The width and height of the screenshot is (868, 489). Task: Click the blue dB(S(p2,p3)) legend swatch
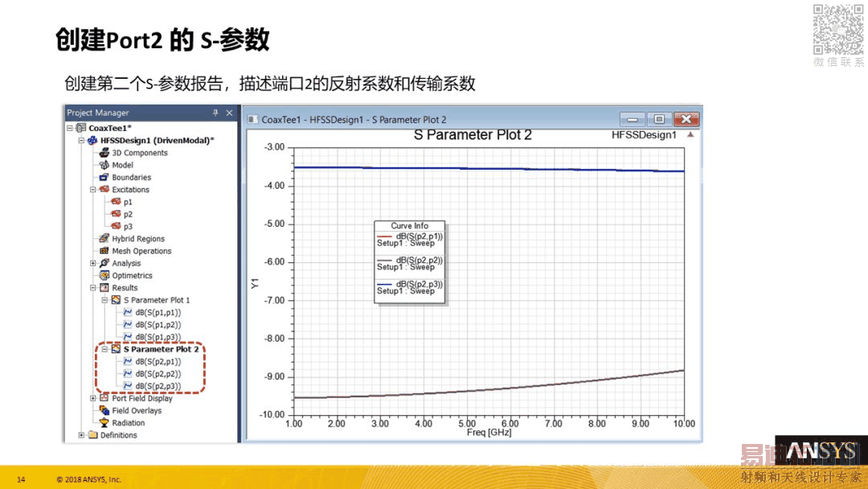coord(384,284)
